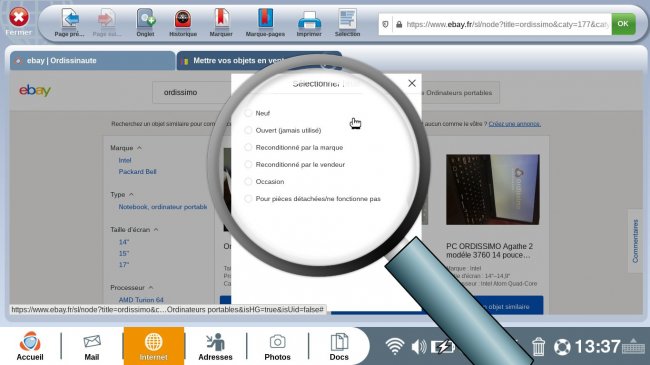Screen dimensions: 650x365
Task: Click the green OK button
Action: pos(623,24)
